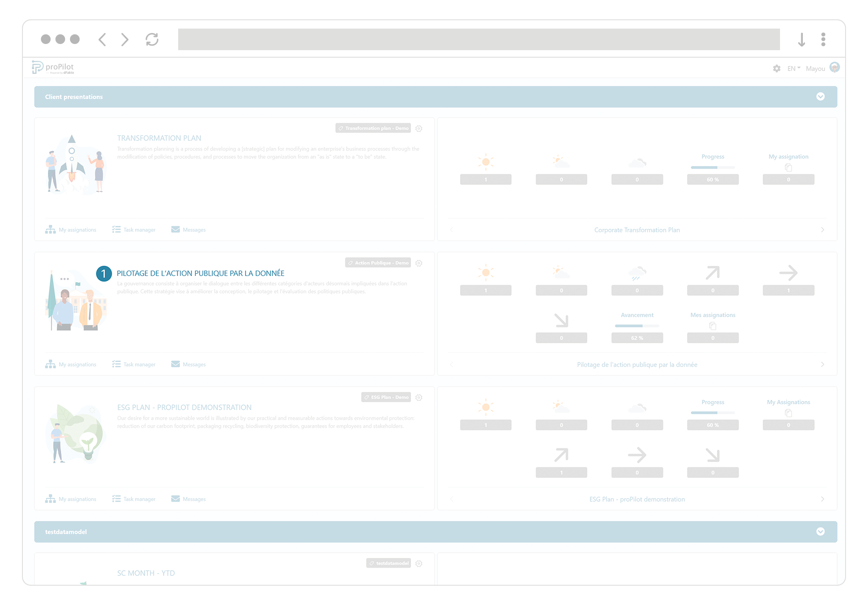Select the sun weather indicator on Corporate Transformation Plan
Viewport: 868px width, 609px height.
pos(486,161)
